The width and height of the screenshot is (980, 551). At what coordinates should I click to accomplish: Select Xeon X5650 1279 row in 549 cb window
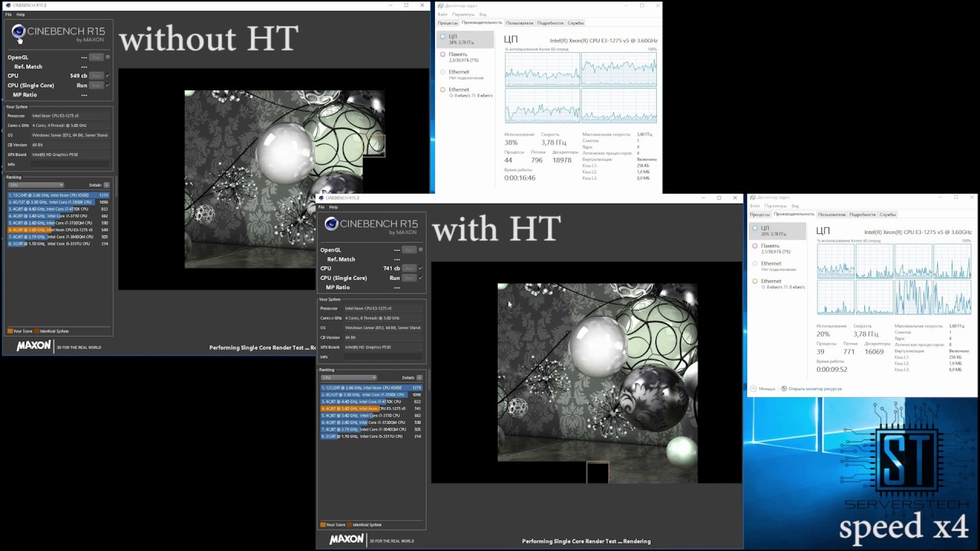[x=58, y=195]
